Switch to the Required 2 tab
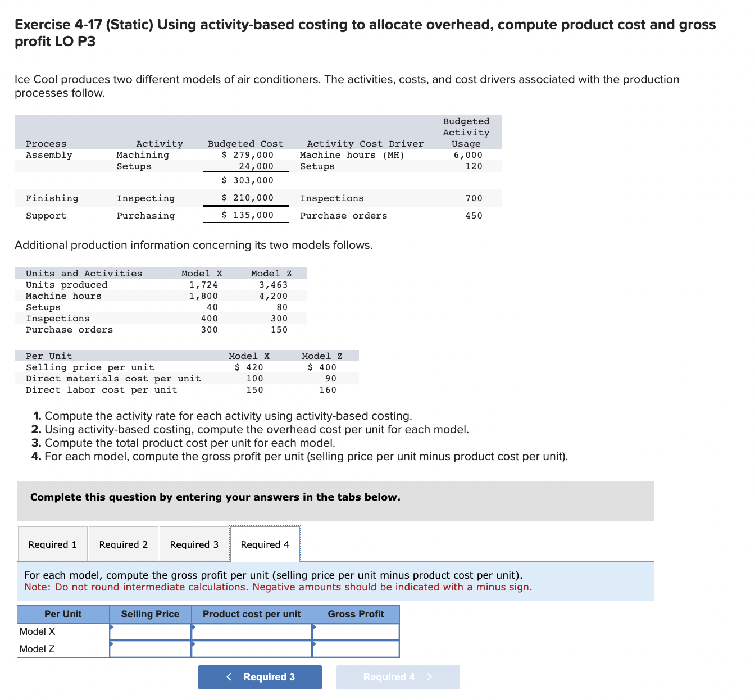 click(x=123, y=544)
